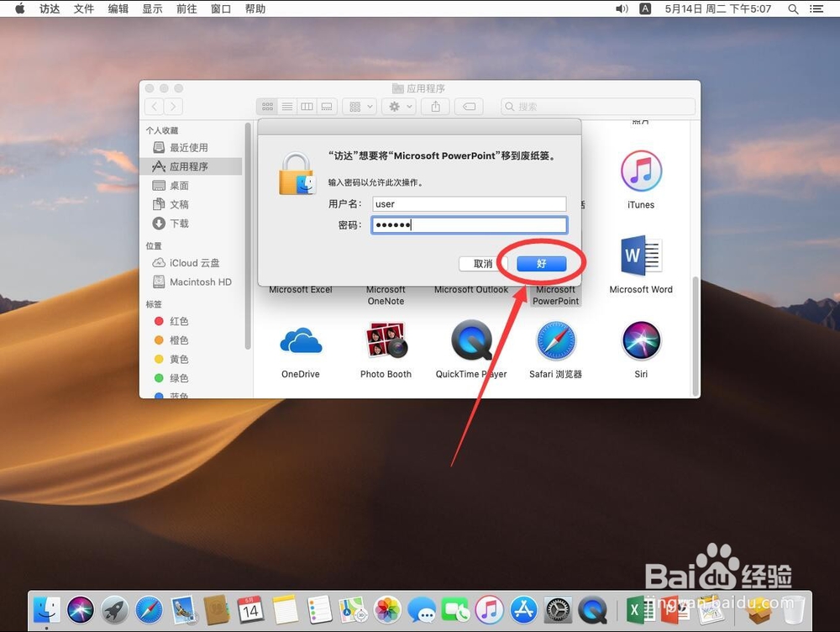Image resolution: width=840 pixels, height=632 pixels.
Task: Open Notification Center from menu bar
Action: pos(816,8)
